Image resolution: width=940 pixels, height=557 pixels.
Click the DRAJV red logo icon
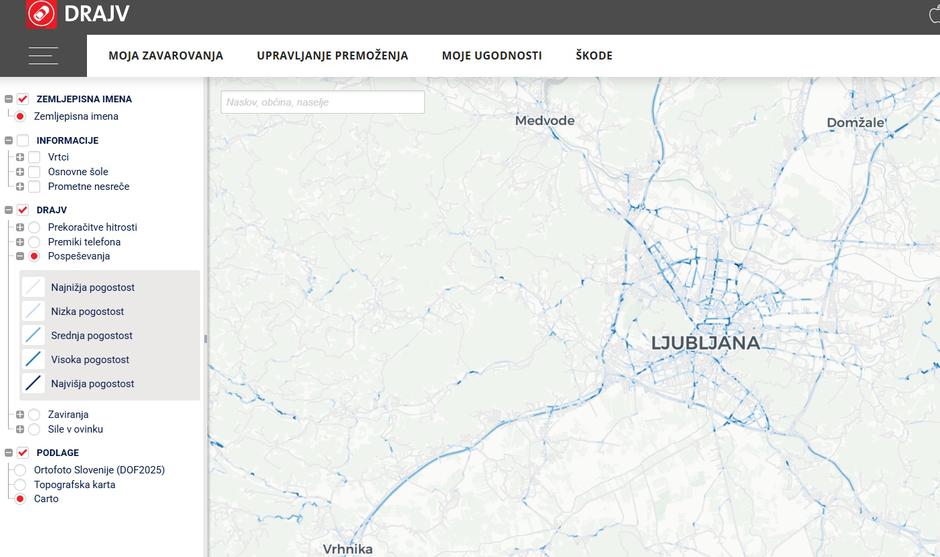coord(41,14)
